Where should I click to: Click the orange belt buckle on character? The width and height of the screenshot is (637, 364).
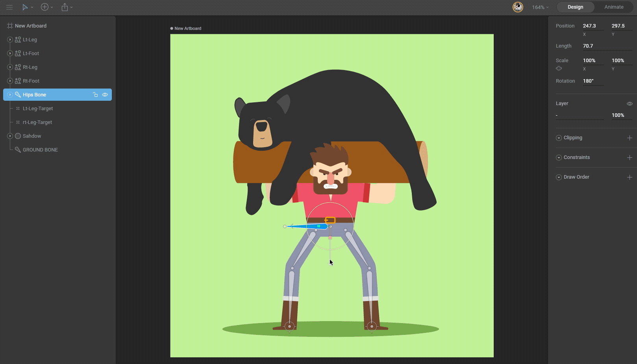(x=330, y=220)
